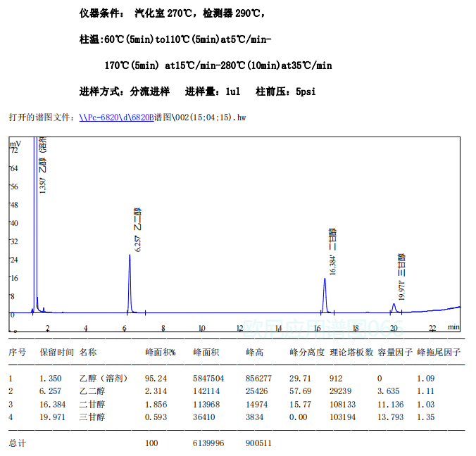
Task: Click the min label on the time axis
Action: (x=453, y=327)
